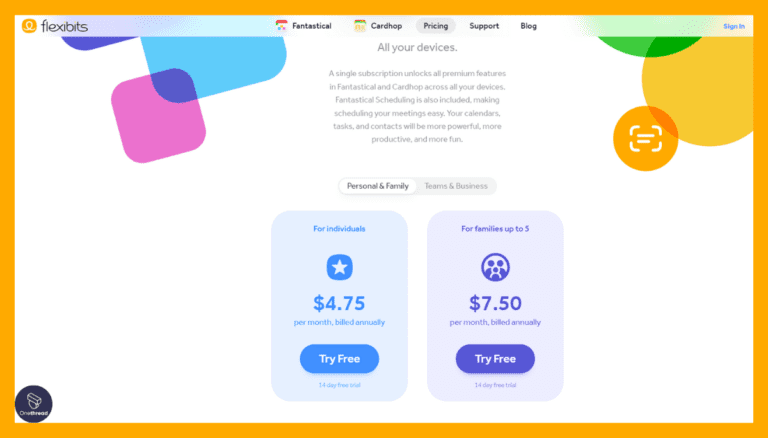The width and height of the screenshot is (768, 438).
Task: Click the Cardhop contacts icon
Action: coord(360,26)
